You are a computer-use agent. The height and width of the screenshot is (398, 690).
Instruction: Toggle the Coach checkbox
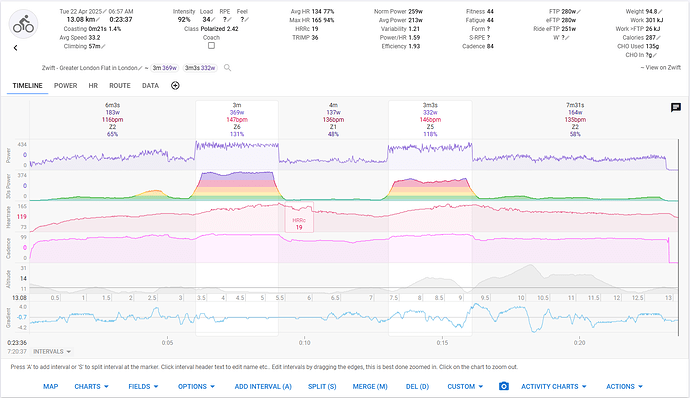(211, 45)
